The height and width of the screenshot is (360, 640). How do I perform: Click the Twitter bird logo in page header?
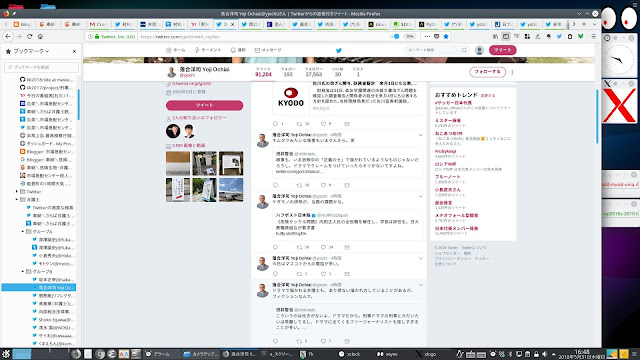click(x=338, y=50)
